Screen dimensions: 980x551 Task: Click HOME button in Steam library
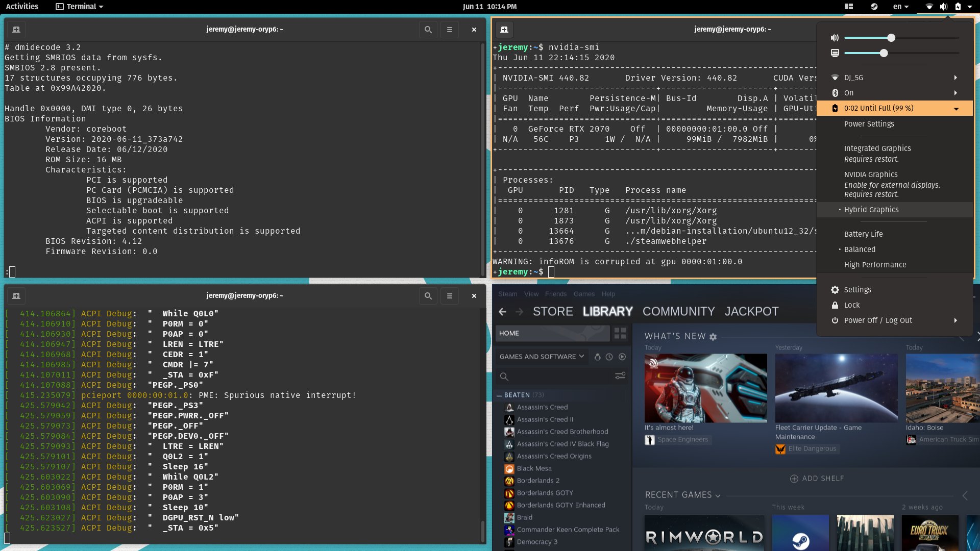553,333
